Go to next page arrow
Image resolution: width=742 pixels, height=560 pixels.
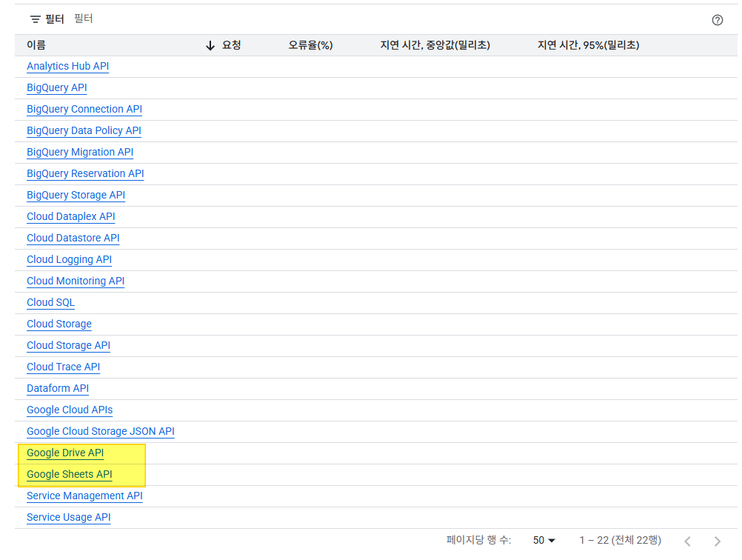pos(718,541)
